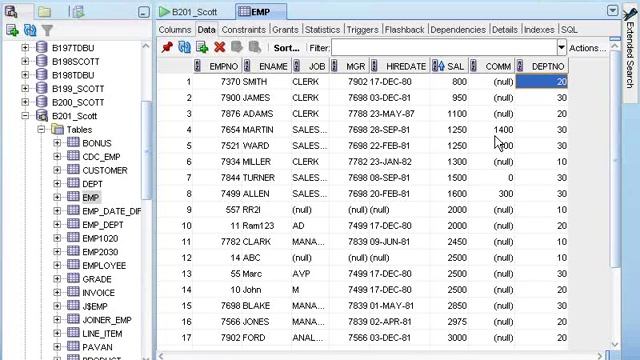The width and height of the screenshot is (640, 360).
Task: Click the New Connection green plus icon
Action: coord(12,30)
